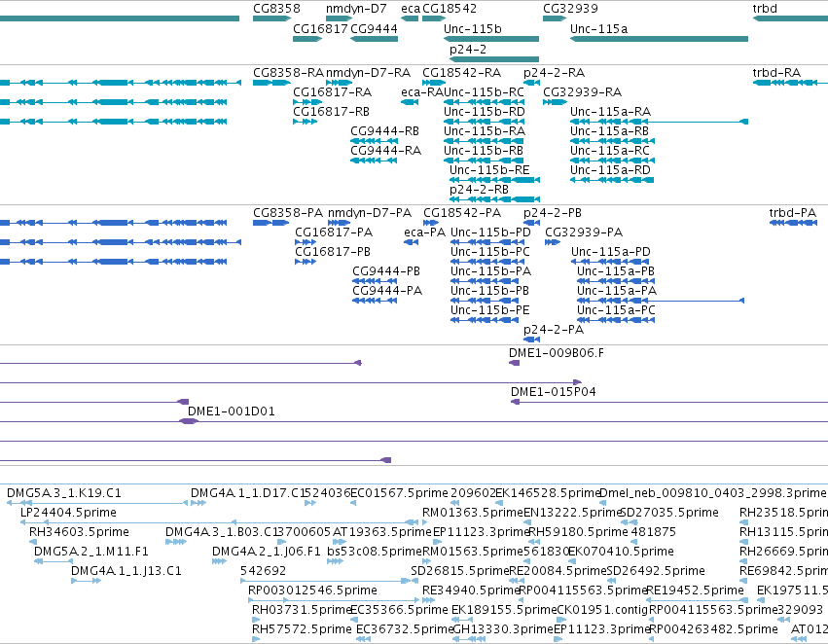Open the CG9444-RB transcript label

pos(384,131)
